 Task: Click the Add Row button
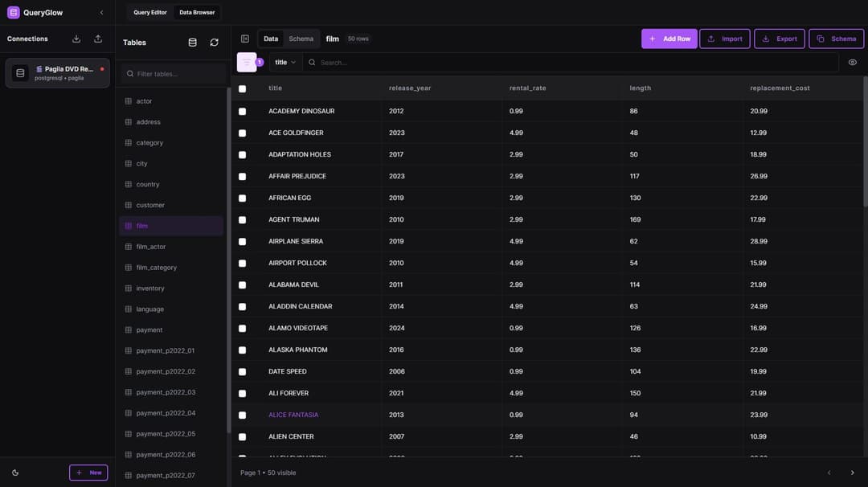669,39
